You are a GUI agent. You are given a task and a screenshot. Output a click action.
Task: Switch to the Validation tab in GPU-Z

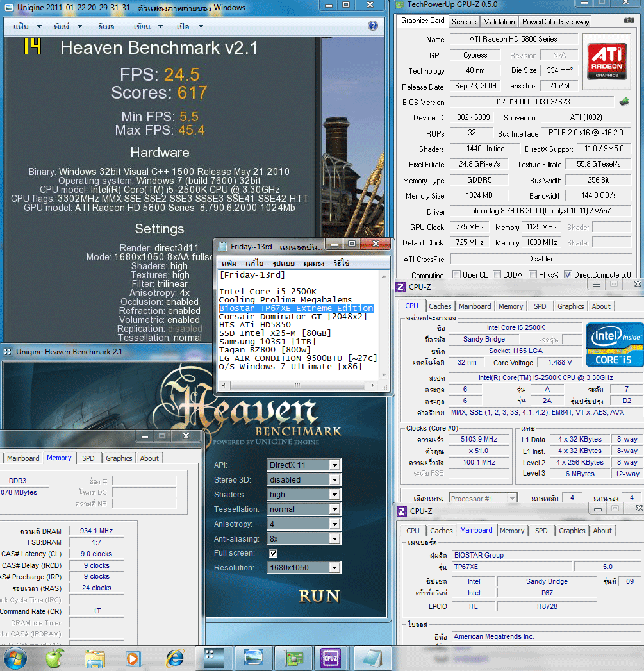499,21
